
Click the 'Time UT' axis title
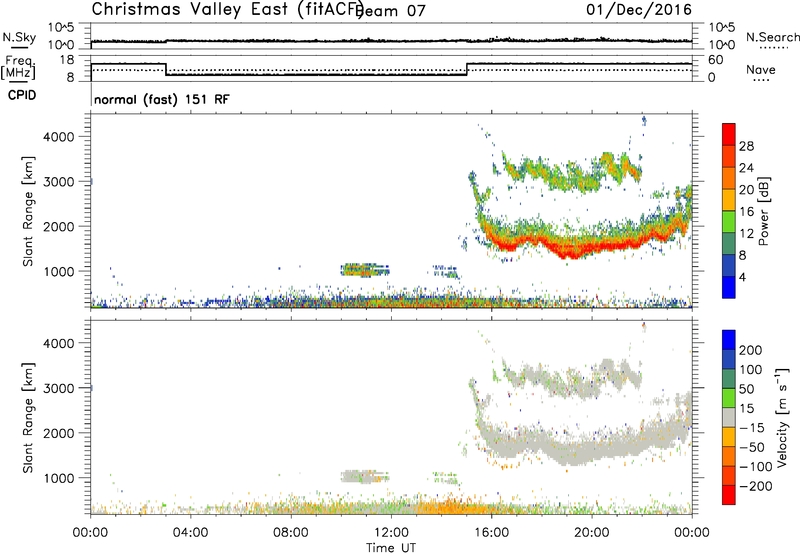pyautogui.click(x=391, y=548)
